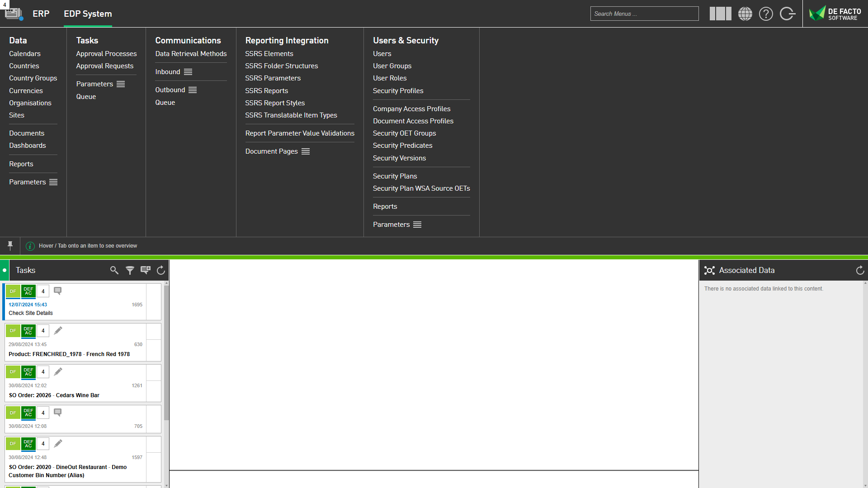Image resolution: width=868 pixels, height=488 pixels.
Task: Pin the info bar with the pin icon
Action: (10, 245)
